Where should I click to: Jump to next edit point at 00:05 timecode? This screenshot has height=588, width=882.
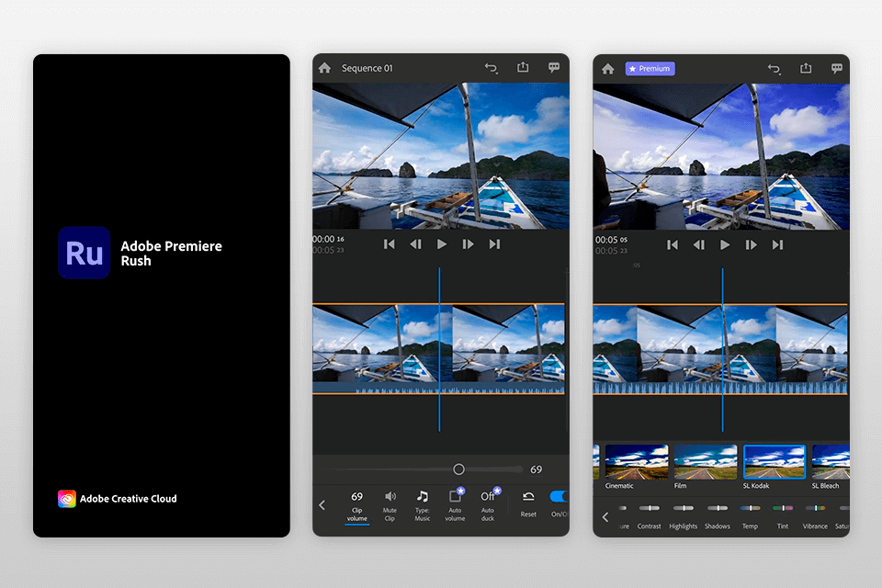pyautogui.click(x=777, y=244)
